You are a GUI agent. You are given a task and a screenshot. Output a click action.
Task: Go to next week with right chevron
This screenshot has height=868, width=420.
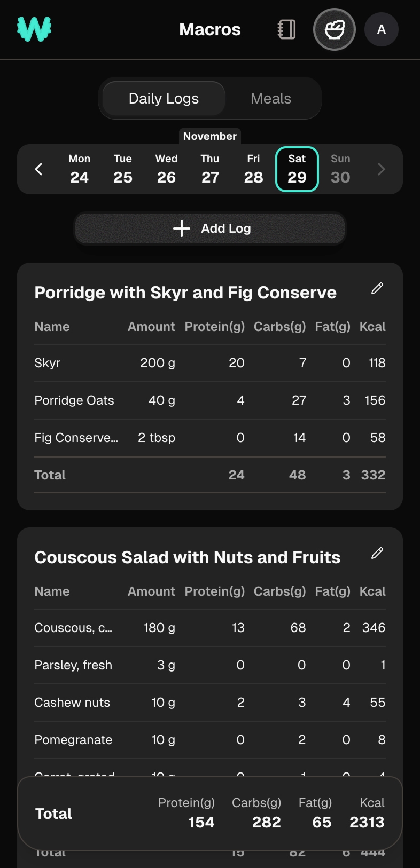[x=381, y=169]
